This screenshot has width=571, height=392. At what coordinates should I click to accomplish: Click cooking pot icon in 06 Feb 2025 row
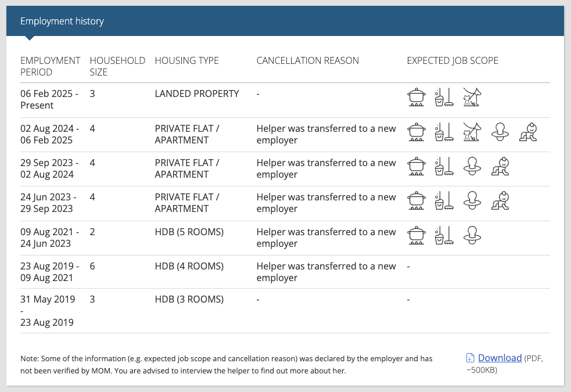[416, 97]
